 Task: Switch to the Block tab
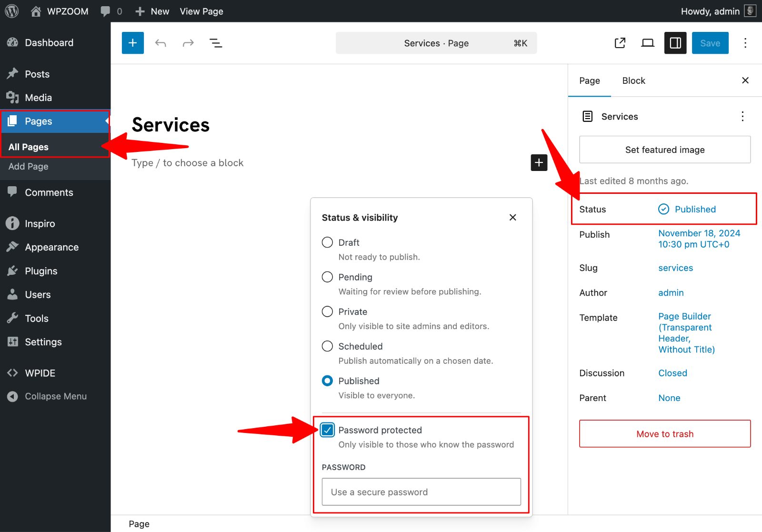point(633,81)
